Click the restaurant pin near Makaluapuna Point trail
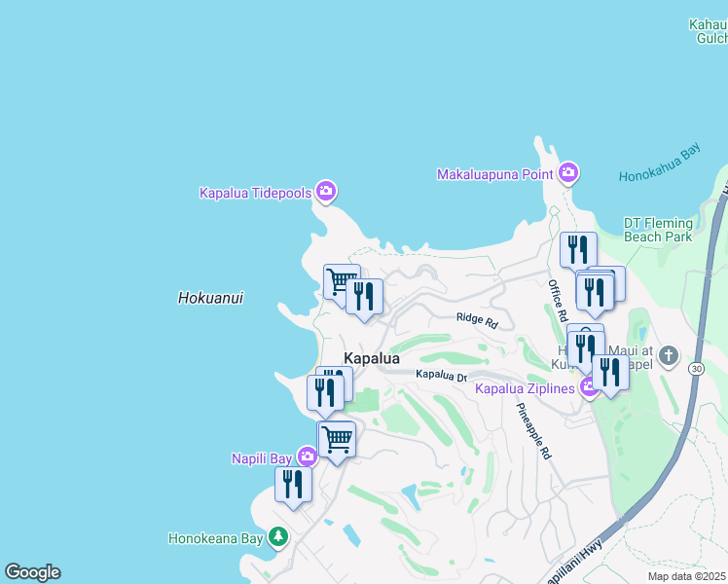The width and height of the screenshot is (728, 584). pyautogui.click(x=578, y=250)
